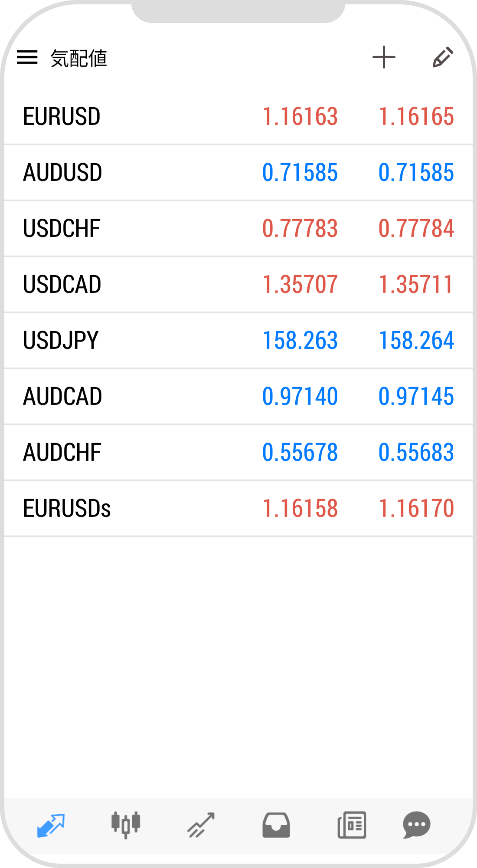
Task: Open the chat messages bubble tab
Action: (x=416, y=825)
